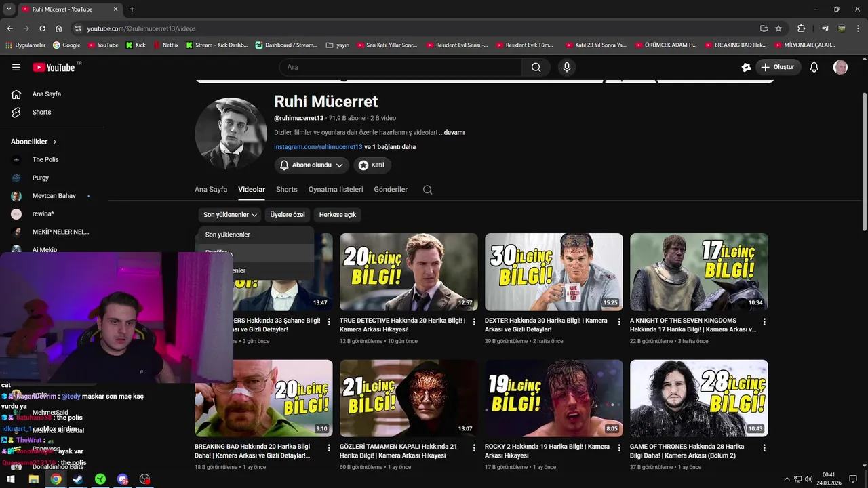Open options for A KNIGHT OF THE SEVEN KINGDOMS
This screenshot has height=488, width=868.
[764, 322]
